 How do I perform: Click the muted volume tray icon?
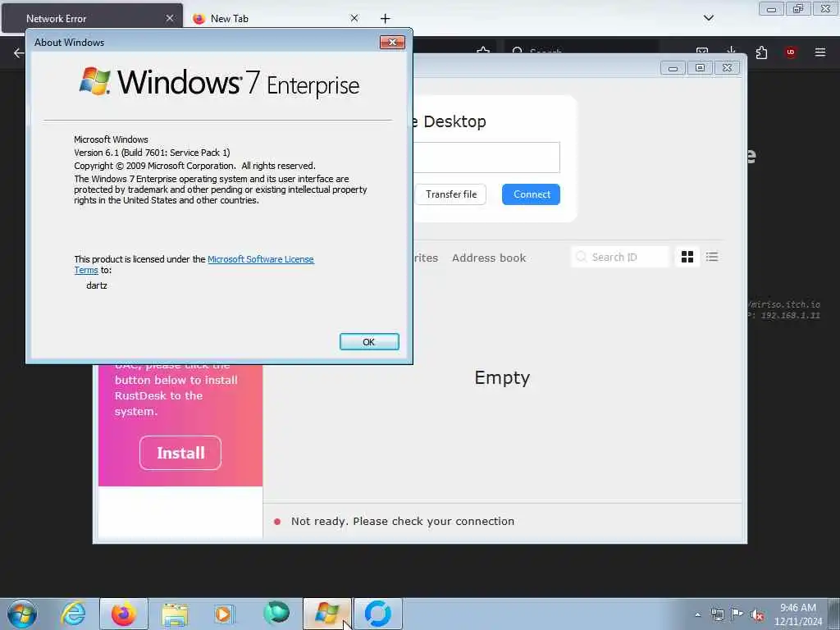coord(757,615)
